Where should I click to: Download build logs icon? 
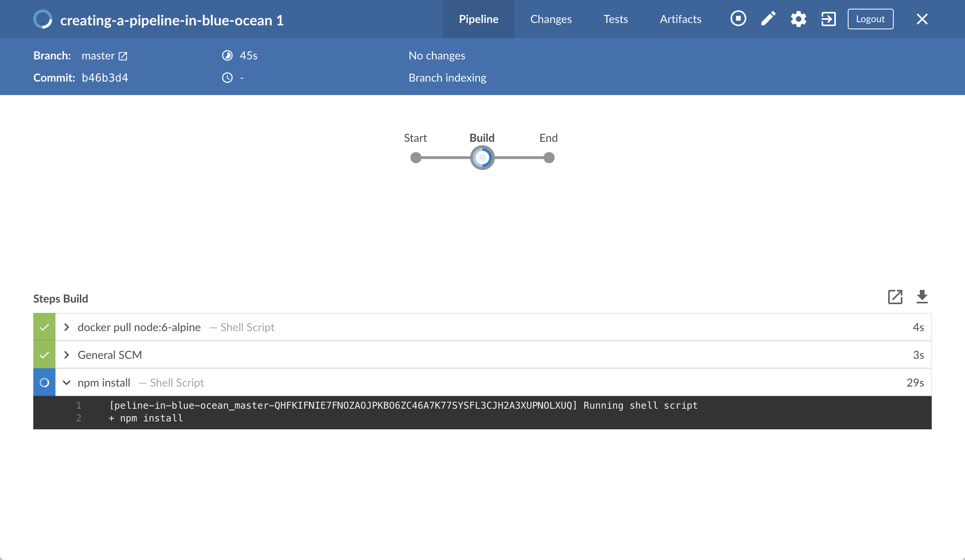point(922,297)
